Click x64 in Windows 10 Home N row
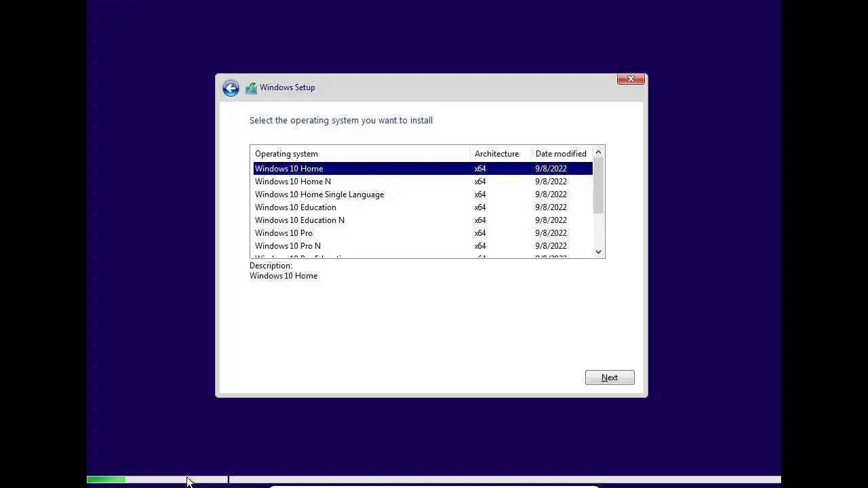868x488 pixels. (480, 182)
